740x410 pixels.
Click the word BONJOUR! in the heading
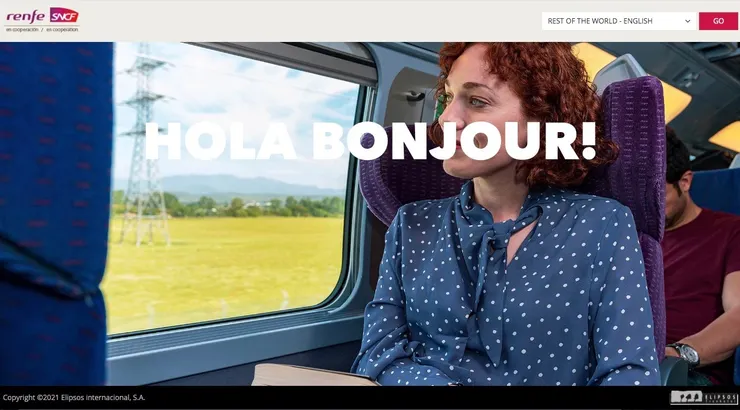pyautogui.click(x=454, y=141)
